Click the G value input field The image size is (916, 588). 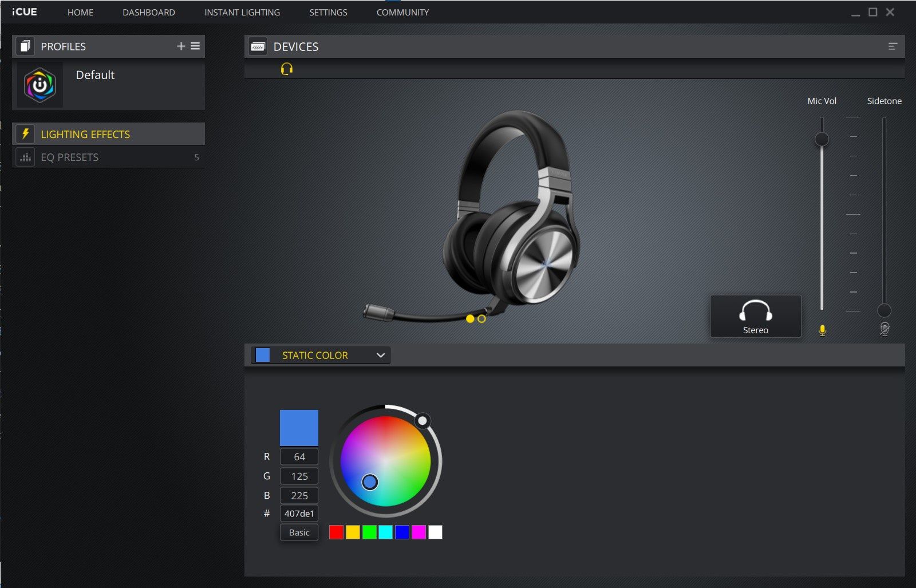(299, 476)
